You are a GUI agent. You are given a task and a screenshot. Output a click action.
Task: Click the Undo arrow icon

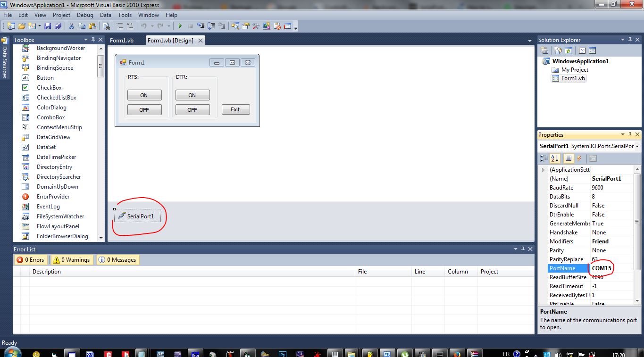pos(144,26)
